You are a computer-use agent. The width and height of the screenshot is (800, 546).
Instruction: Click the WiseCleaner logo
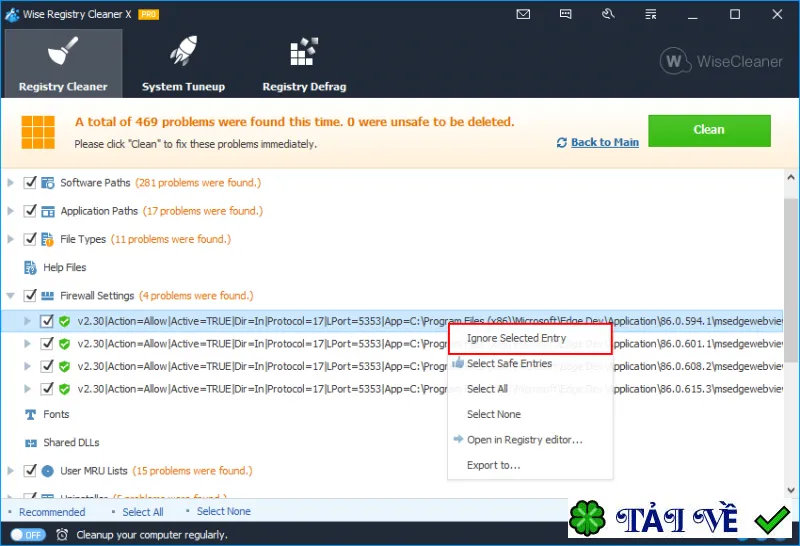click(721, 61)
